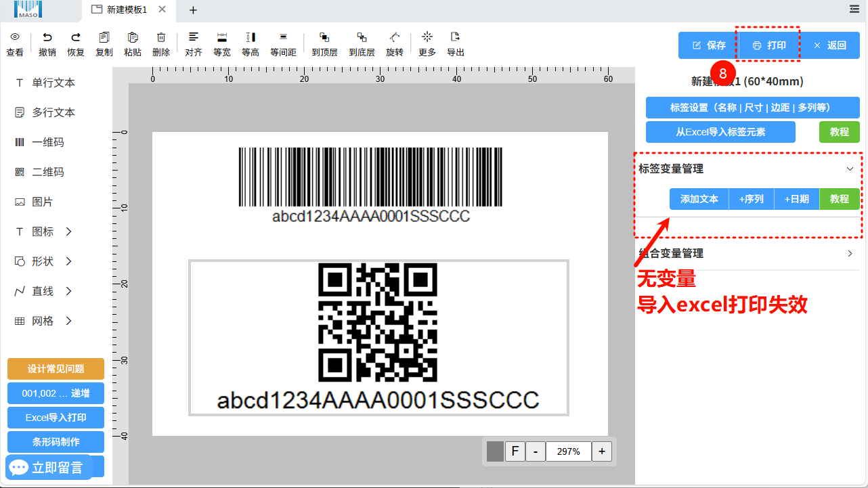868x488 pixels.
Task: Open the 更多 tools icon
Action: 427,37
